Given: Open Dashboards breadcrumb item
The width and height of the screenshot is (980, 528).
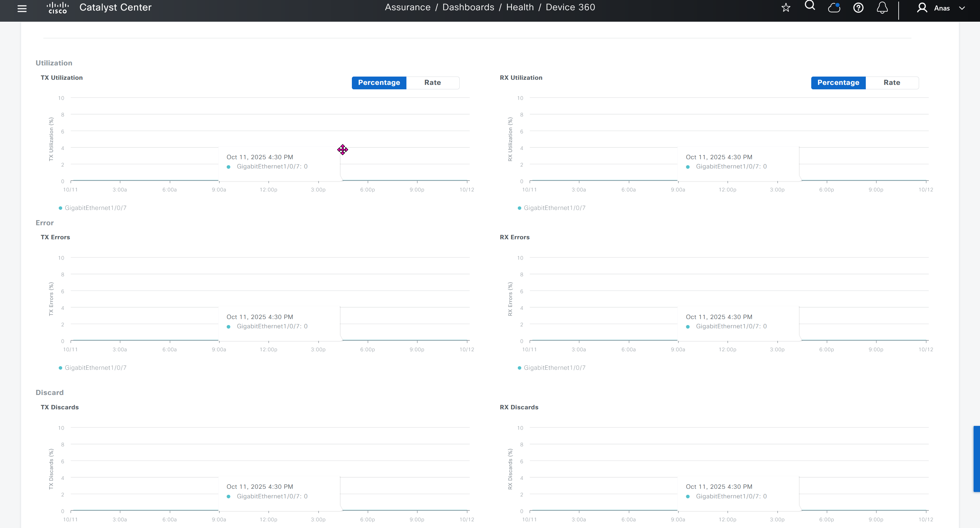Looking at the screenshot, I should click(x=468, y=7).
